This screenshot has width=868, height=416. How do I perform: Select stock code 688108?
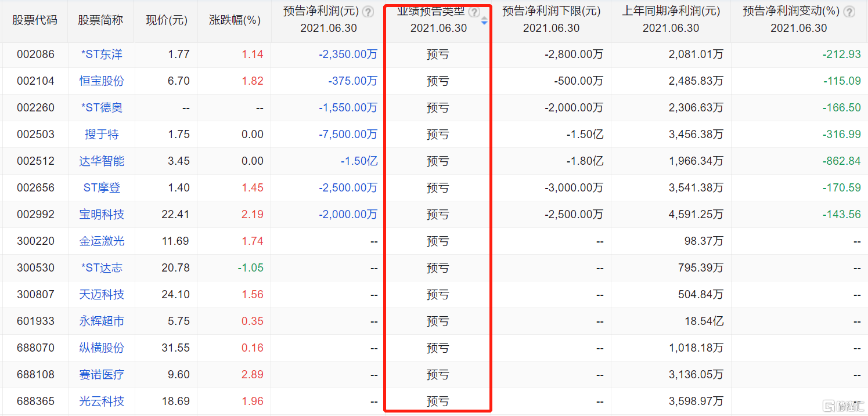pyautogui.click(x=35, y=375)
